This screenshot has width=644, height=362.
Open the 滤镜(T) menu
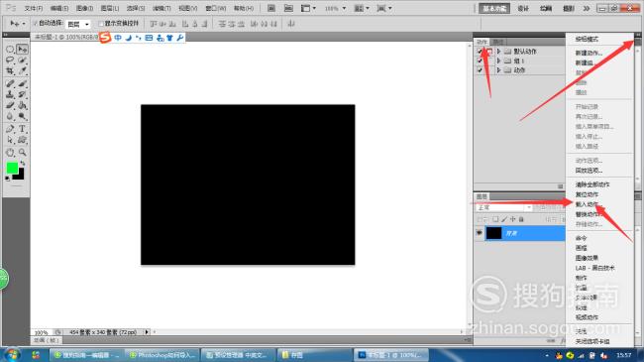tap(161, 8)
